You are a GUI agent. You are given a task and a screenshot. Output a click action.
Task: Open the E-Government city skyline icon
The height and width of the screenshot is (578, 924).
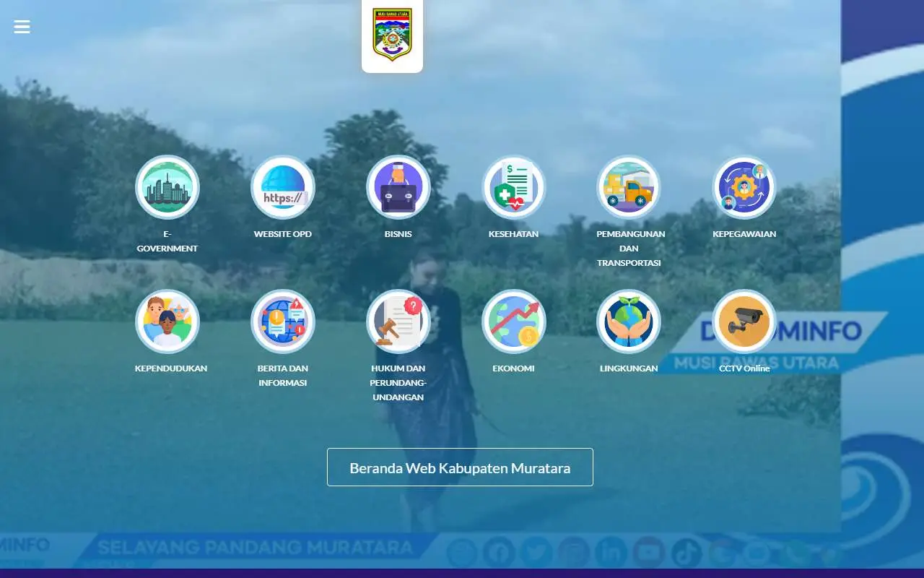(167, 187)
